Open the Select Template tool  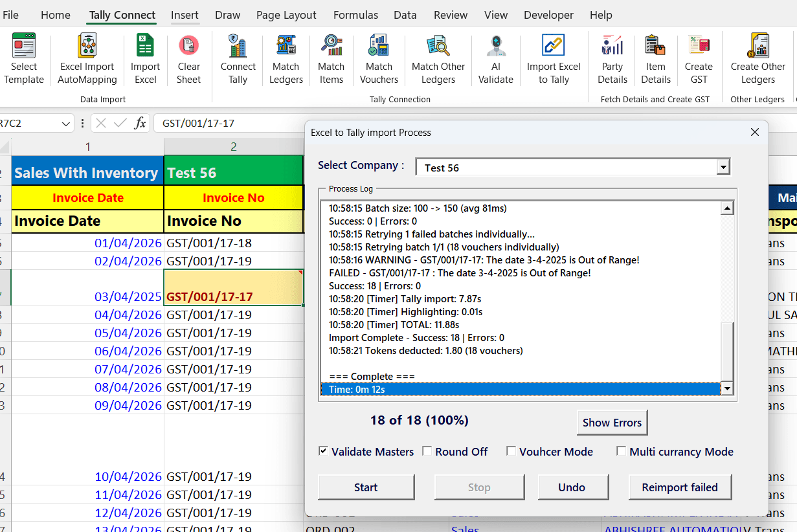coord(24,58)
